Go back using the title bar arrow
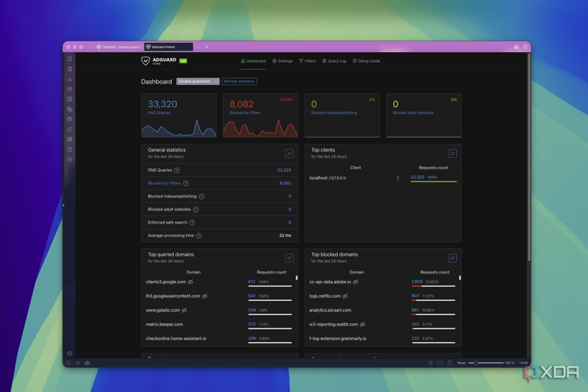This screenshot has height=392, width=588. (x=90, y=47)
